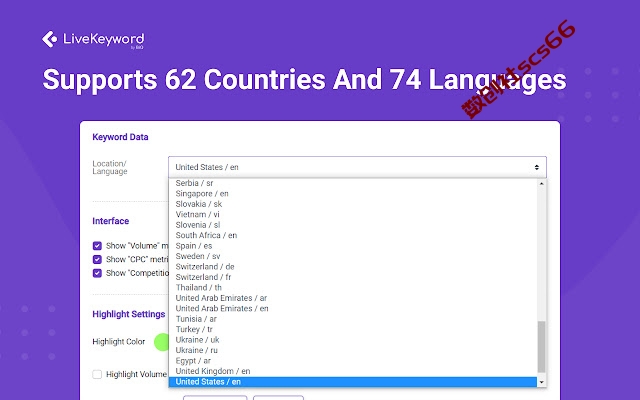
Task: Pick Vietnam / vi in dropdown
Action: point(353,214)
